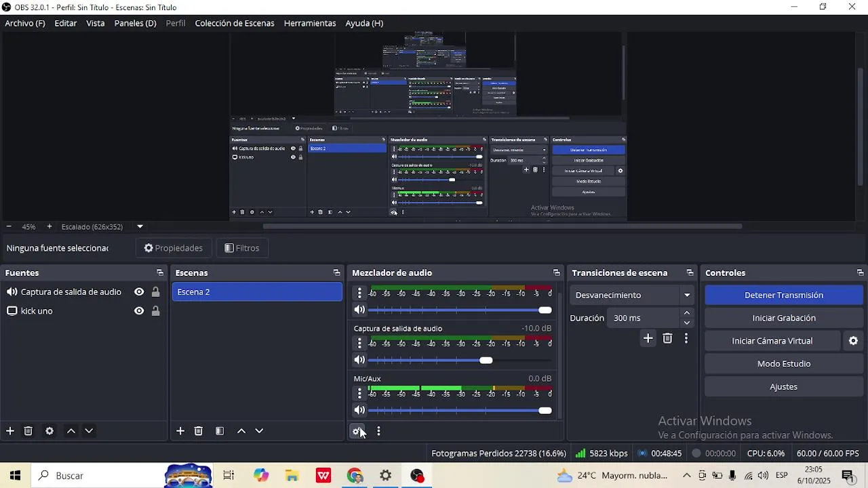Open the Desvanecimiento transition dropdown

(x=631, y=296)
